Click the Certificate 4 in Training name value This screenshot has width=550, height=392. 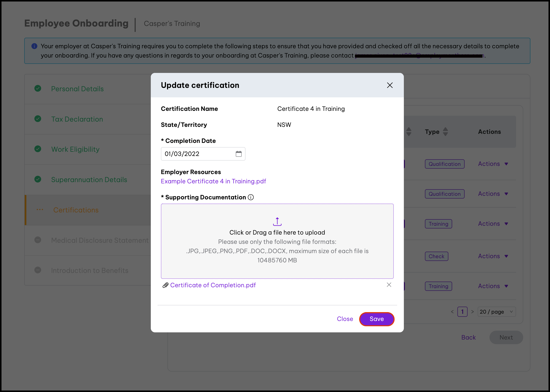(x=311, y=109)
